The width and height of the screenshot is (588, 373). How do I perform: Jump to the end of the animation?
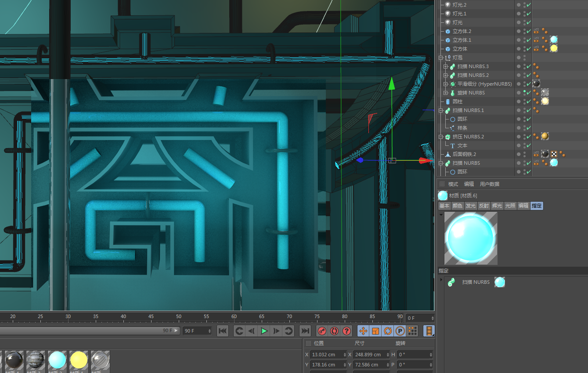[305, 331]
